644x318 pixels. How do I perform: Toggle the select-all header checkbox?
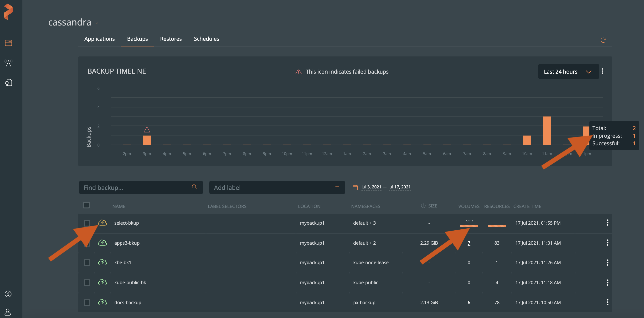[86, 205]
